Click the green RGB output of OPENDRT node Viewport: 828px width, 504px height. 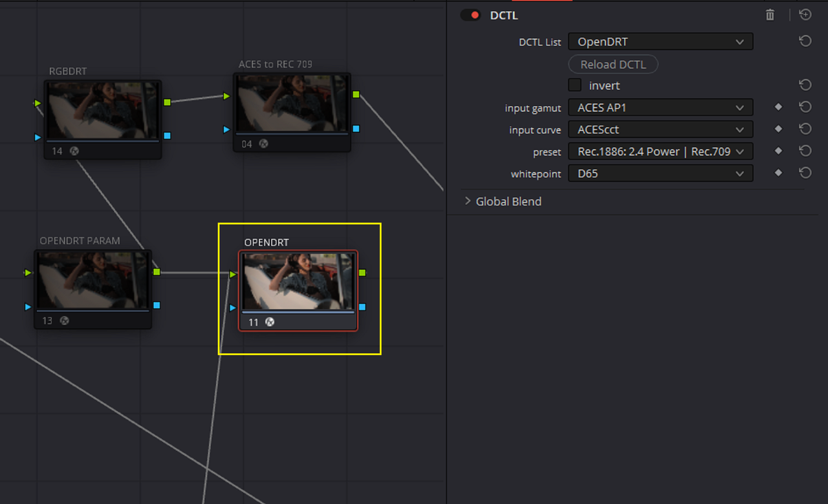[x=362, y=273]
